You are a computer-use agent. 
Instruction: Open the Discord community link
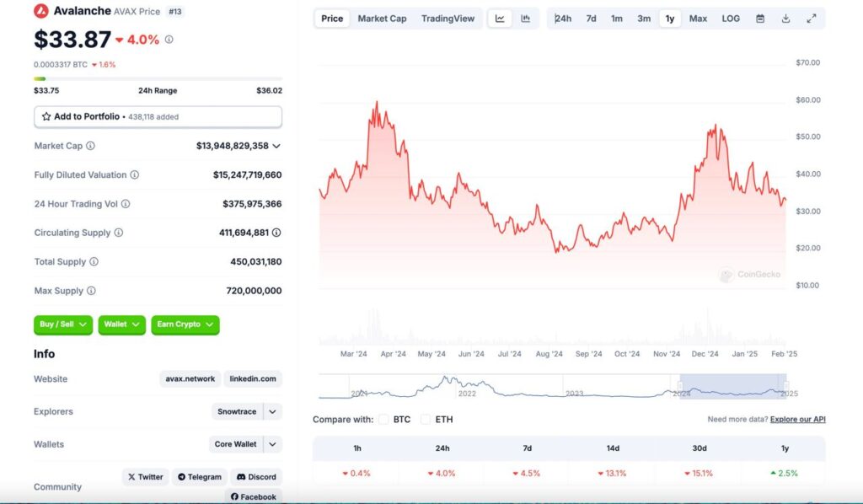click(x=256, y=477)
